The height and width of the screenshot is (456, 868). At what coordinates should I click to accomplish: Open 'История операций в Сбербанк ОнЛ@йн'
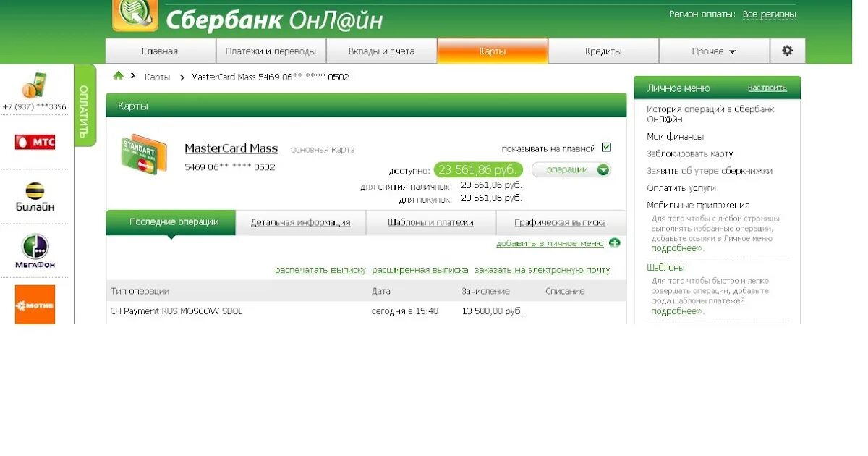[x=710, y=114]
